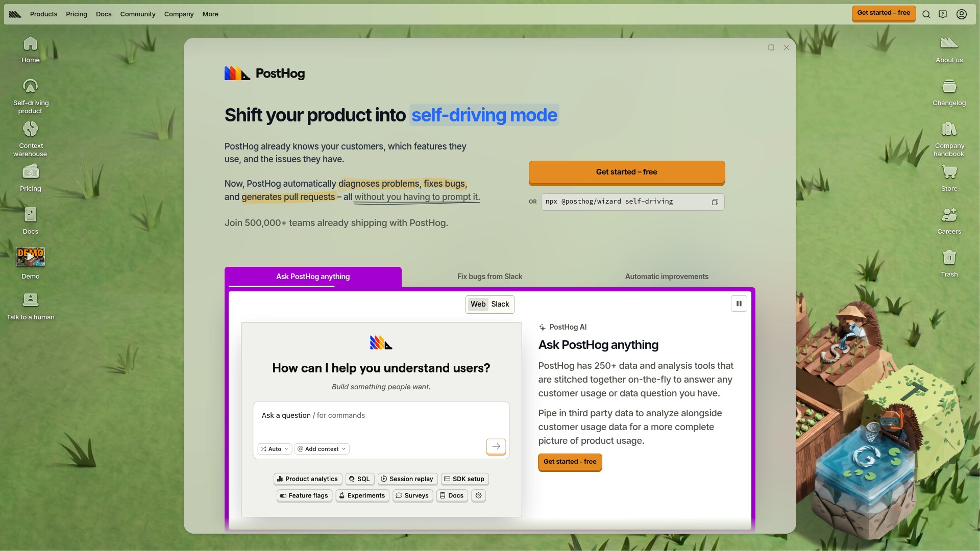
Task: Pause the demo animation
Action: pyautogui.click(x=739, y=304)
